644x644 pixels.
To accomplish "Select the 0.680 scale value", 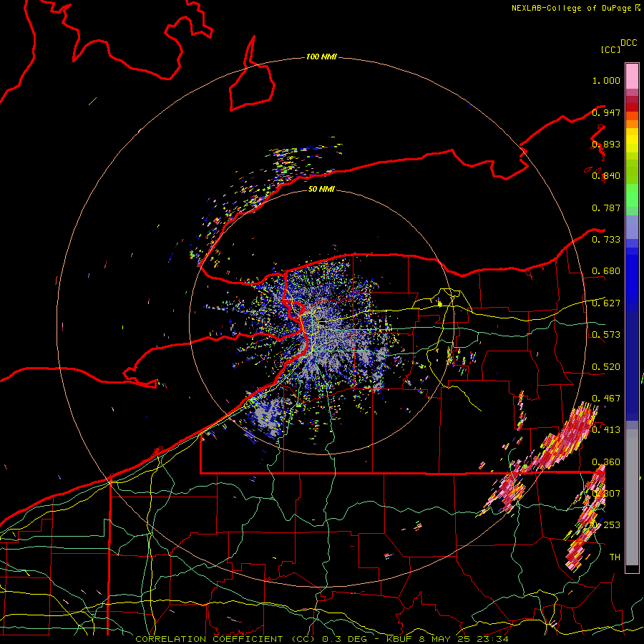I will click(606, 271).
